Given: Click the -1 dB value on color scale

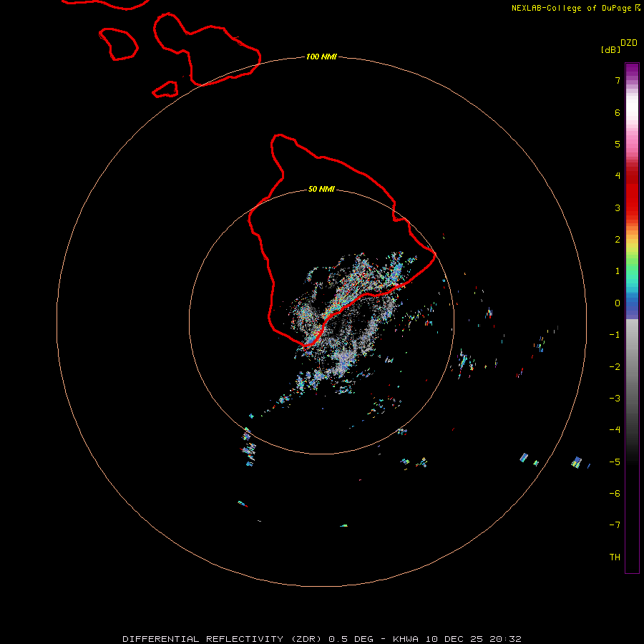Looking at the screenshot, I should [615, 335].
